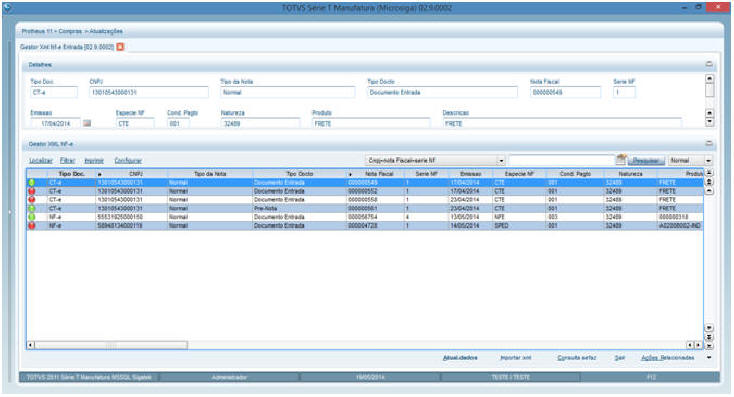Click the grid's horizontal scrollbar thumb
The image size is (734, 397).
pos(111,345)
